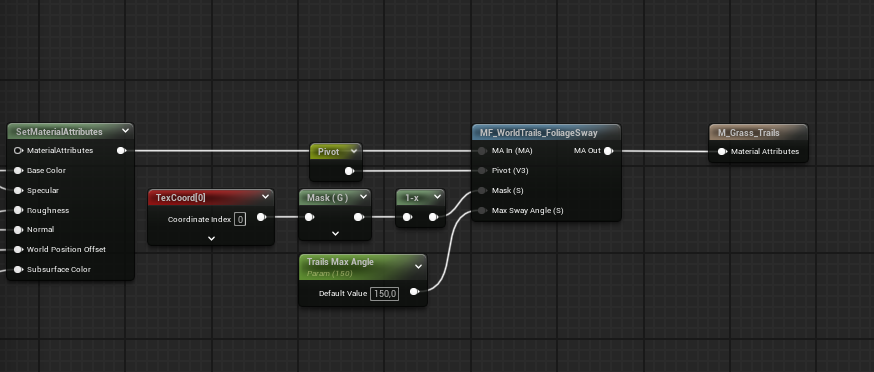Expand Mask ( G ) bottom advanced arrow
Image resolution: width=874 pixels, height=372 pixels.
tap(335, 234)
